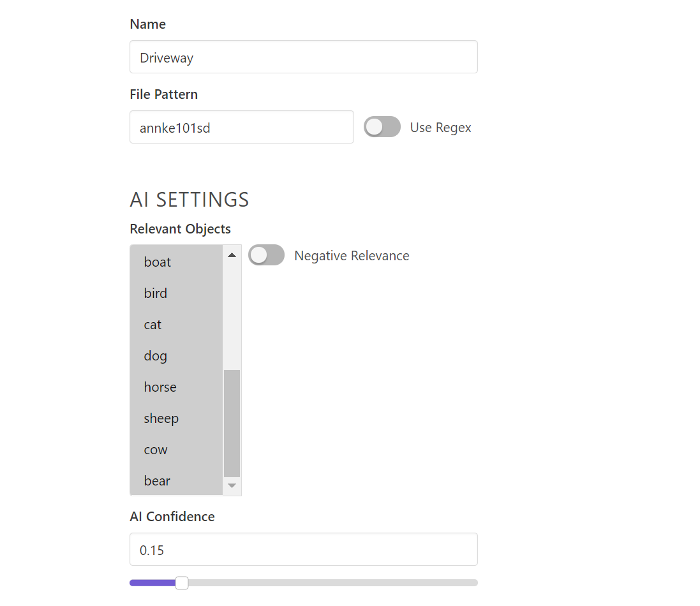
Task: Pick bear from Relevant Objects list
Action: (176, 480)
